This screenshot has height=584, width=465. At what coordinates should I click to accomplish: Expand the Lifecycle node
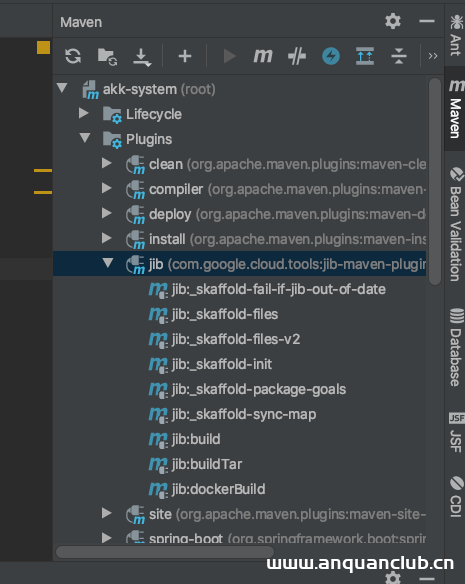click(x=84, y=113)
